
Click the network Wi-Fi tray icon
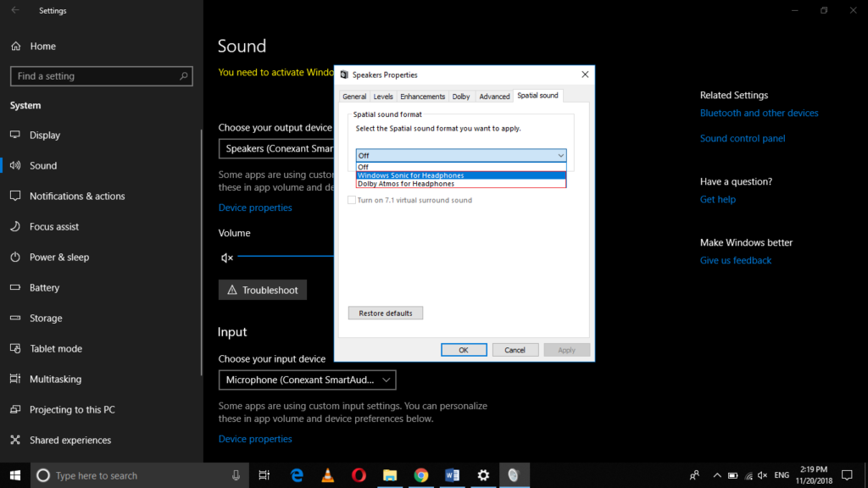(748, 475)
